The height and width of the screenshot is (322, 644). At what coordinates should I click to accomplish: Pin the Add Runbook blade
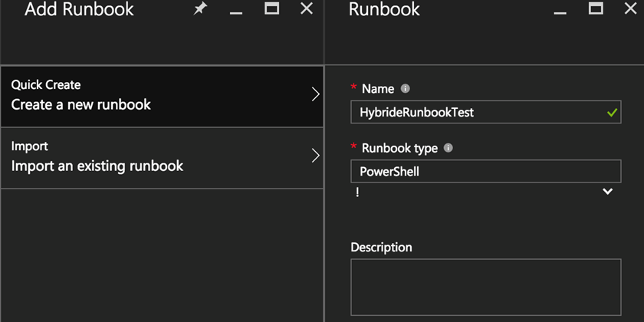200,8
